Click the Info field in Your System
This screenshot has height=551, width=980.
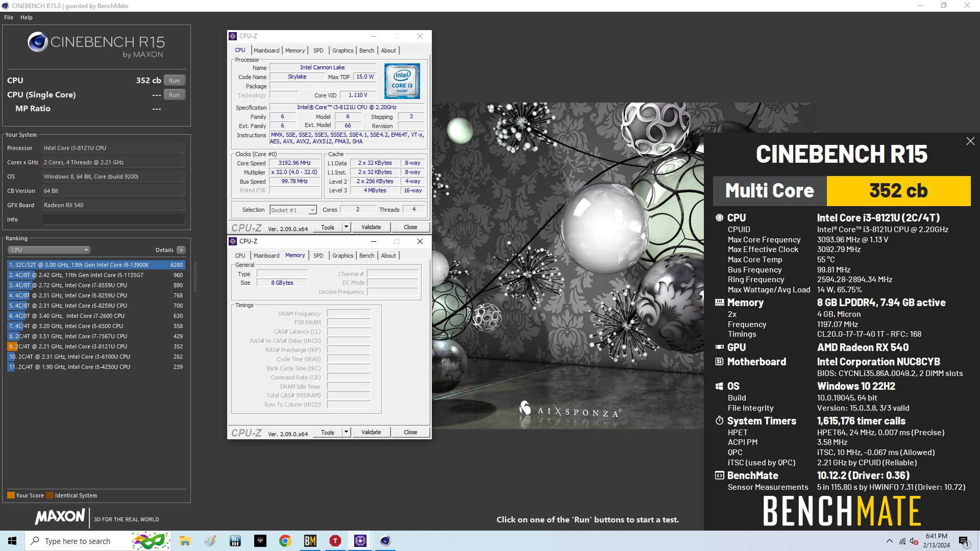pos(113,219)
